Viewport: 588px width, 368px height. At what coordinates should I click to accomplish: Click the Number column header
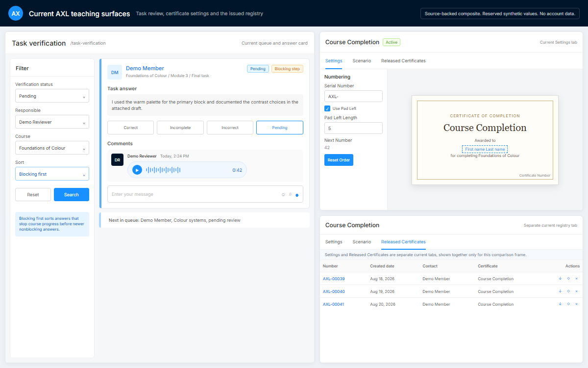click(330, 266)
